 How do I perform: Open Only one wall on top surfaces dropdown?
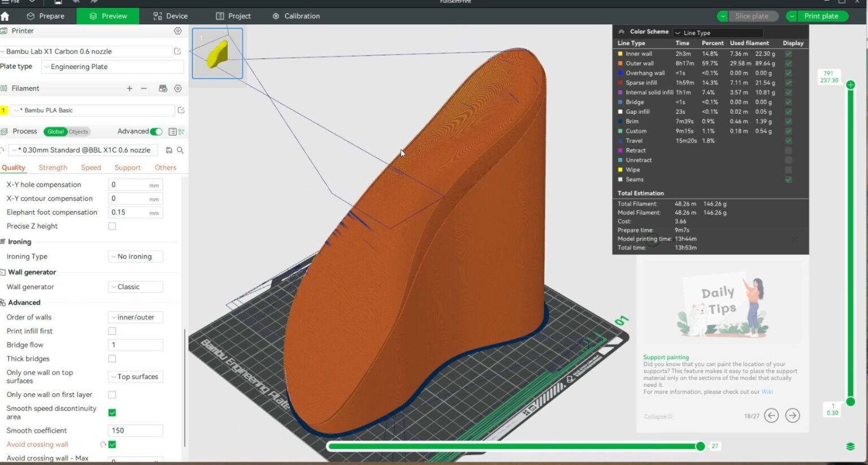(x=135, y=377)
